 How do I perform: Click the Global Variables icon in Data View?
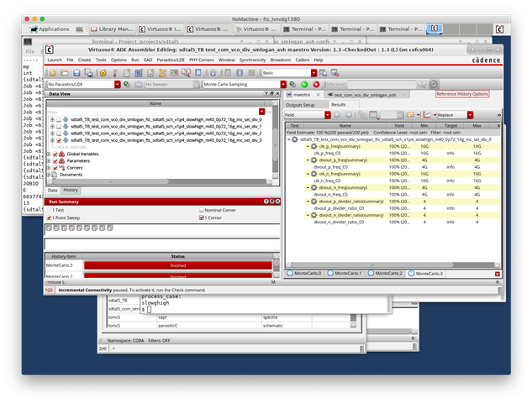click(61, 154)
